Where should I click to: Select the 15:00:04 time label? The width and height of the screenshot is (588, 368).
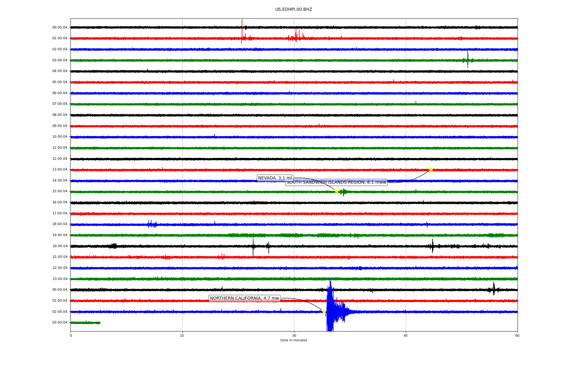tap(60, 191)
